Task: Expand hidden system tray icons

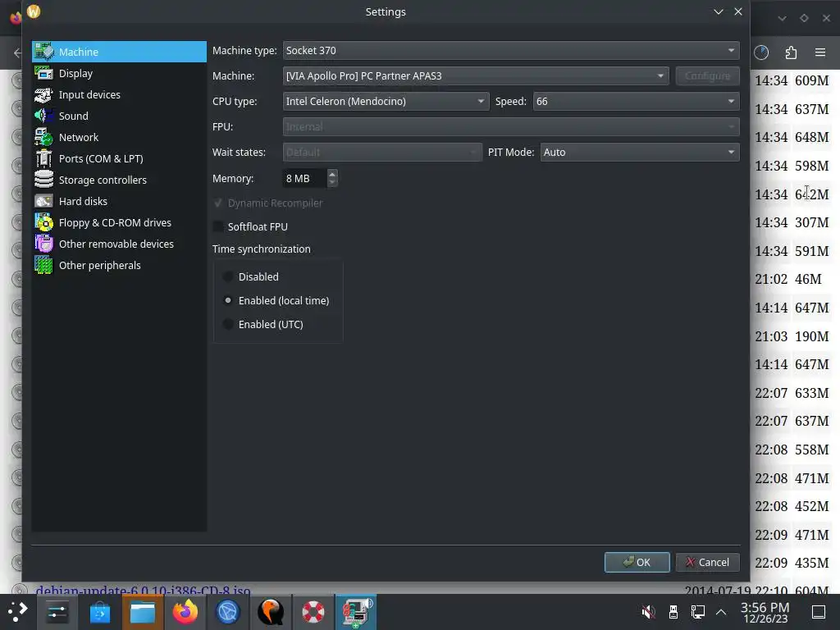Action: 721,612
